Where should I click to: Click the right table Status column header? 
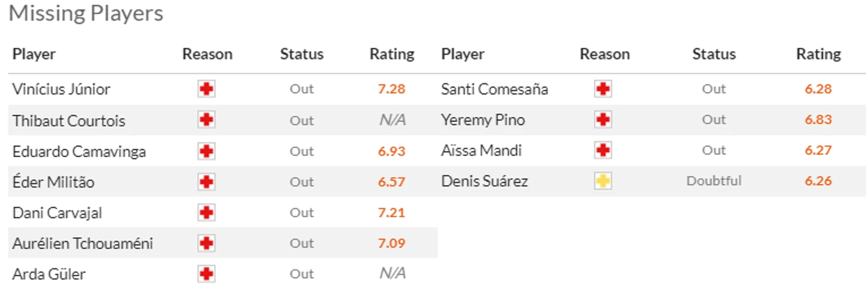coord(713,54)
